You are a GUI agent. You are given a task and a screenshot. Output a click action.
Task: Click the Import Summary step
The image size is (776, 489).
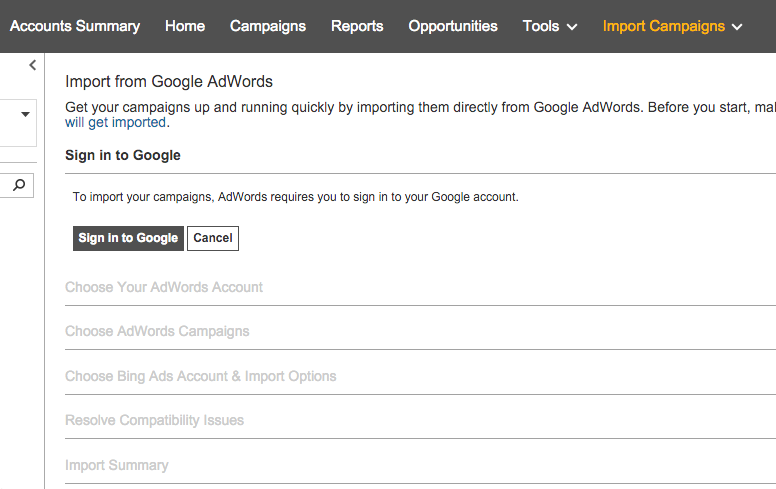117,465
